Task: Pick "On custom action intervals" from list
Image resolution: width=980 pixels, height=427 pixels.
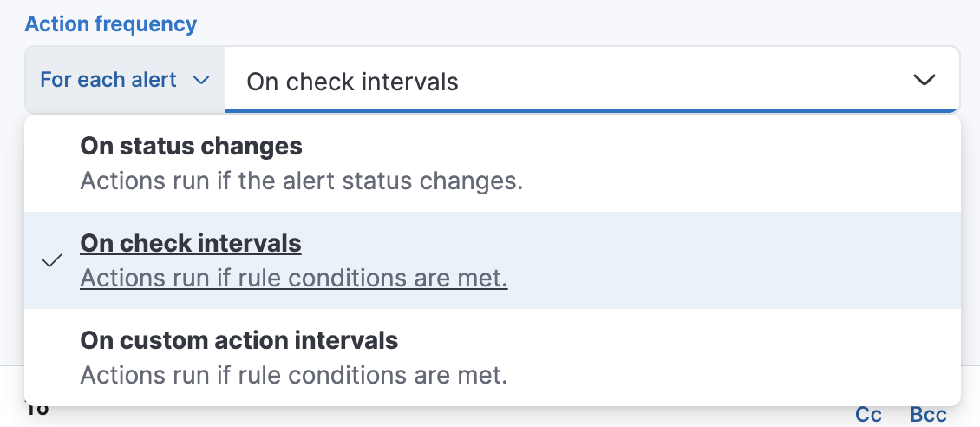Action: [x=238, y=340]
